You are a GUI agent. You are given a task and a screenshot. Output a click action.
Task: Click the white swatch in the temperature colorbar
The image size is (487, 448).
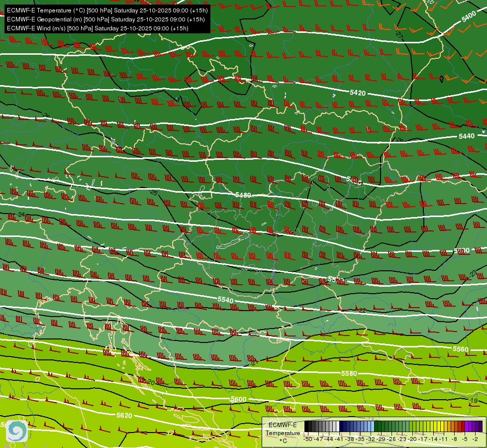(338, 426)
